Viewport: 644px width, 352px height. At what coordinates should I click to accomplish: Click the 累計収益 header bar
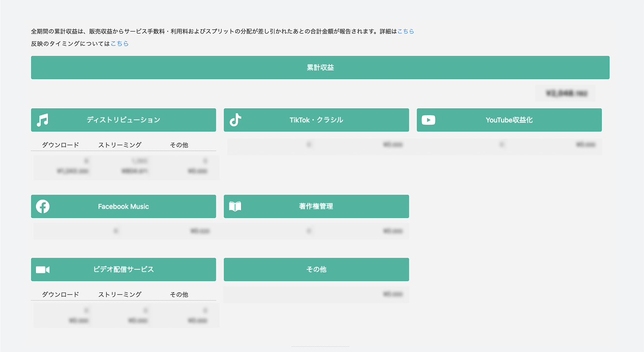click(x=320, y=67)
